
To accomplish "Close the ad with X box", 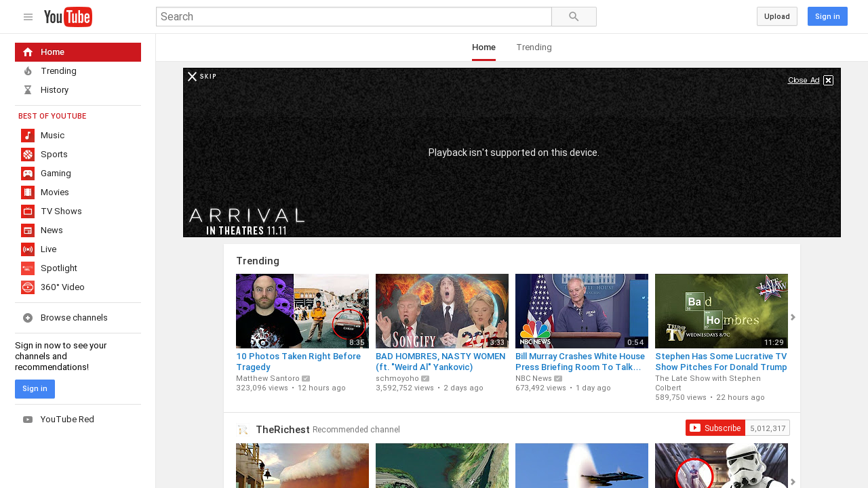I will click(x=828, y=80).
